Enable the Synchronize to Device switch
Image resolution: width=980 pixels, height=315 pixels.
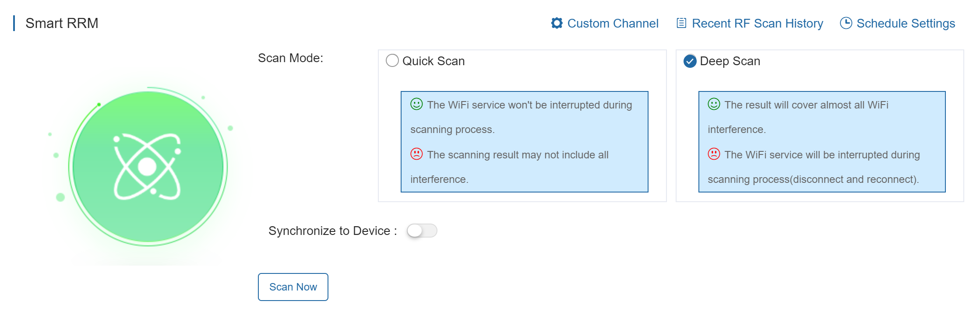422,231
